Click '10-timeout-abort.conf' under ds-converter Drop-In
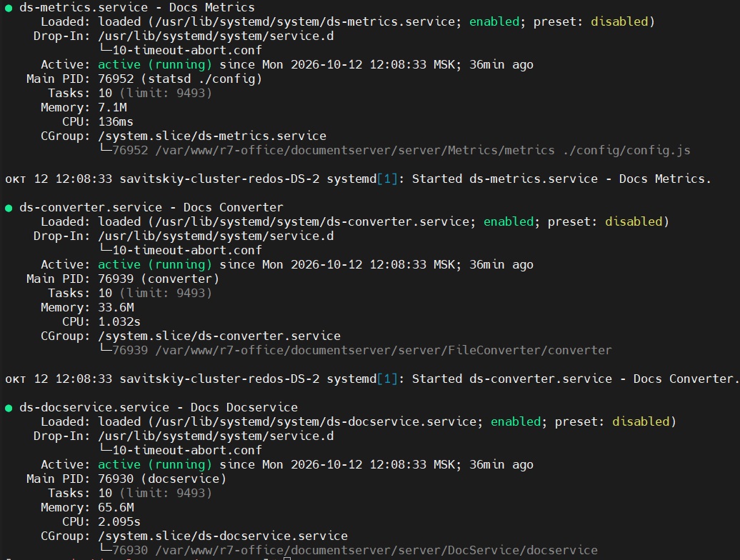 [187, 250]
